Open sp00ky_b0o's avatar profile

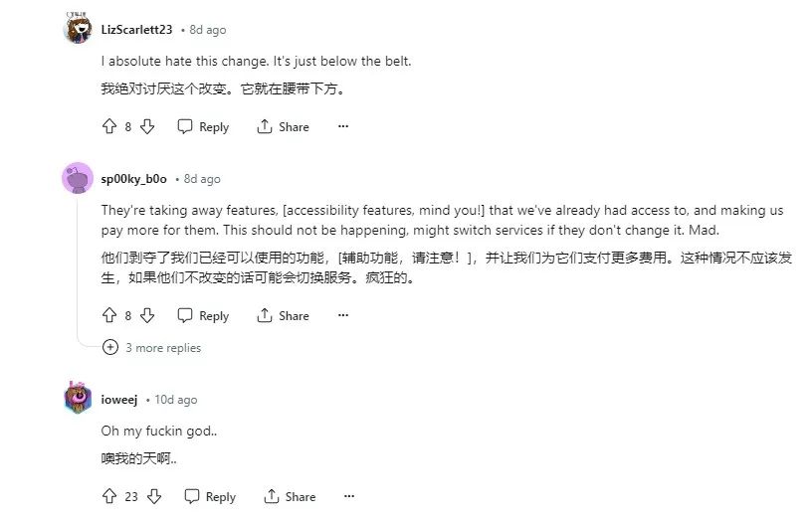(x=78, y=179)
